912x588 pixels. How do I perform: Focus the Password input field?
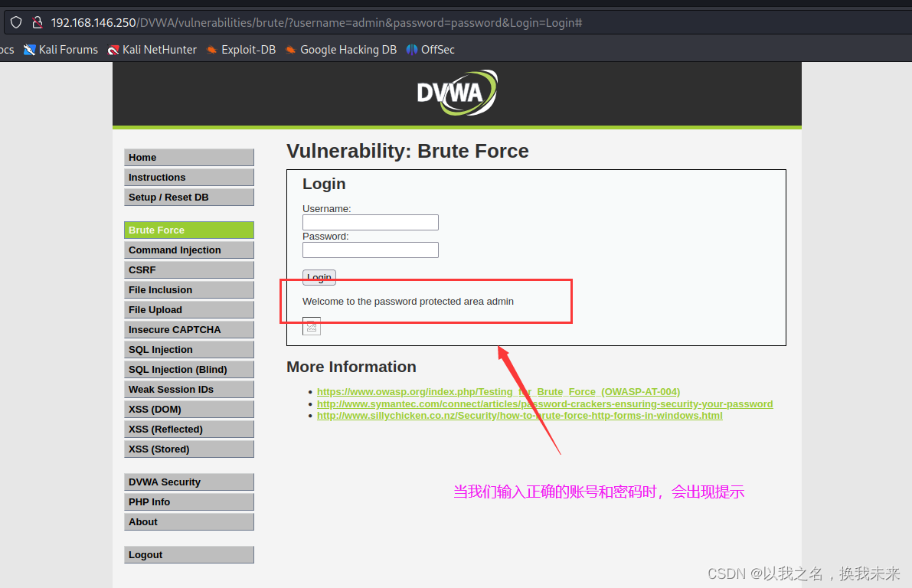(x=371, y=250)
